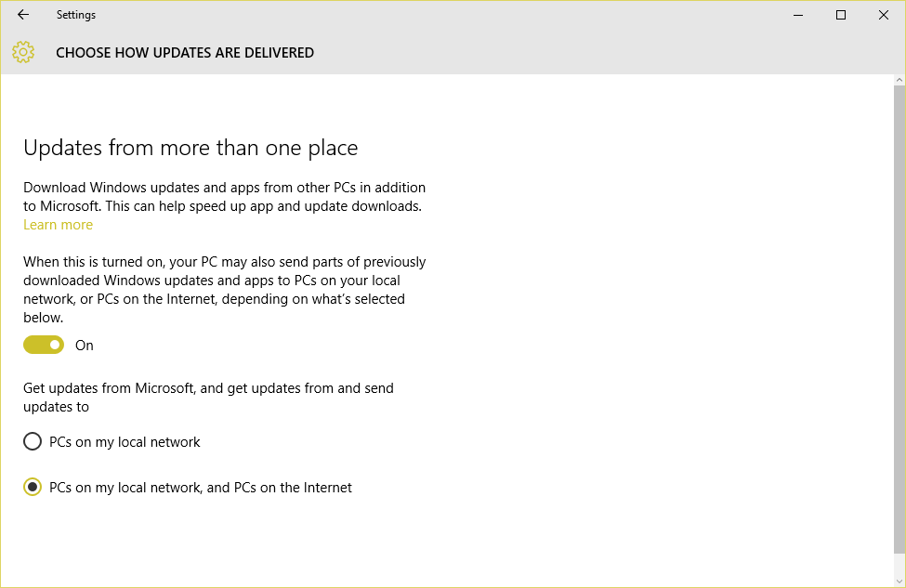Click the scrollbar up arrow
906x588 pixels.
[899, 80]
